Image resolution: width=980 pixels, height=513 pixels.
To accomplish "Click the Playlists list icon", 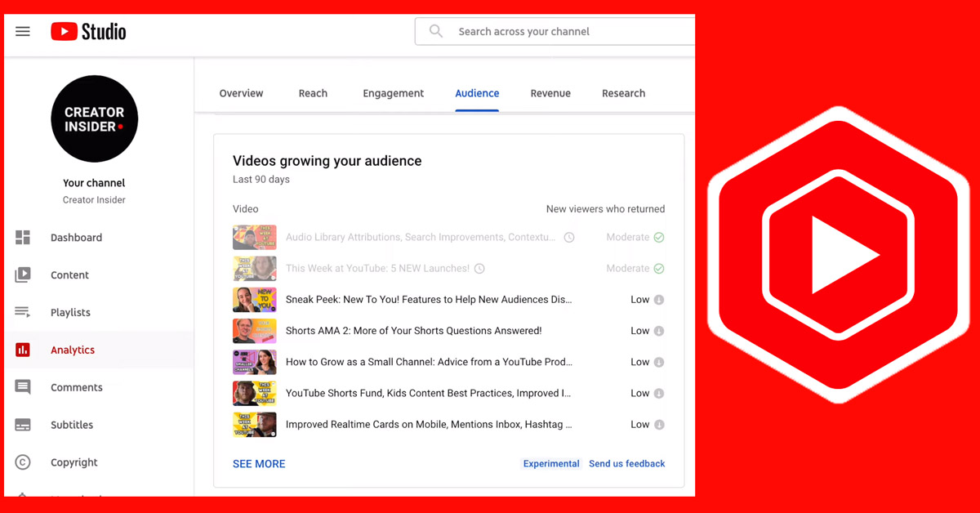I will tap(23, 312).
